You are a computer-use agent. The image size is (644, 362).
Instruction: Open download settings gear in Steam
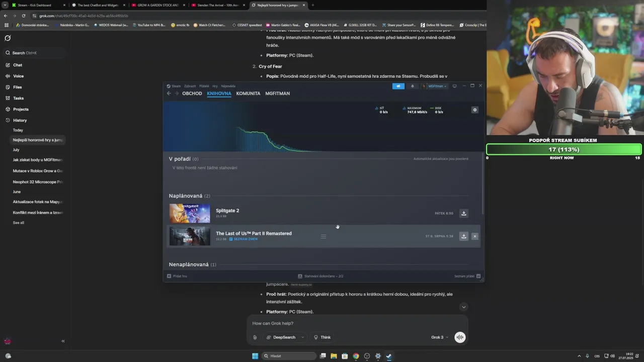(x=474, y=110)
